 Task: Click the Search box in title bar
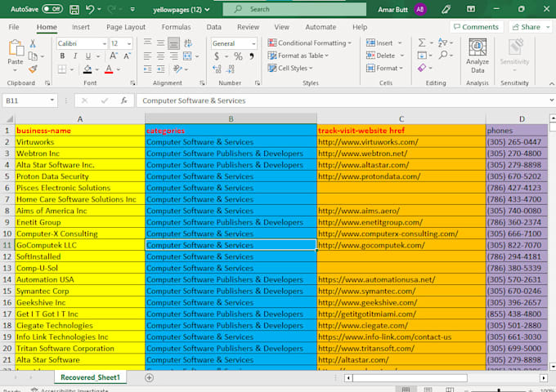pyautogui.click(x=294, y=9)
